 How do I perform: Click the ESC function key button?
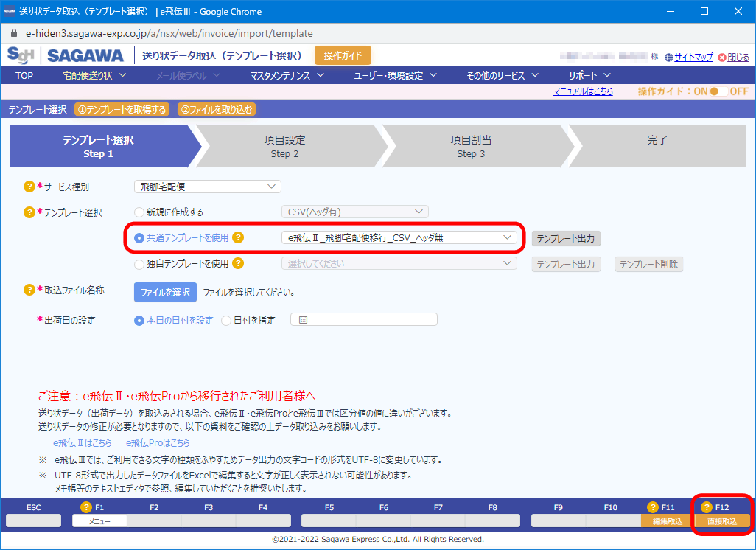point(34,521)
